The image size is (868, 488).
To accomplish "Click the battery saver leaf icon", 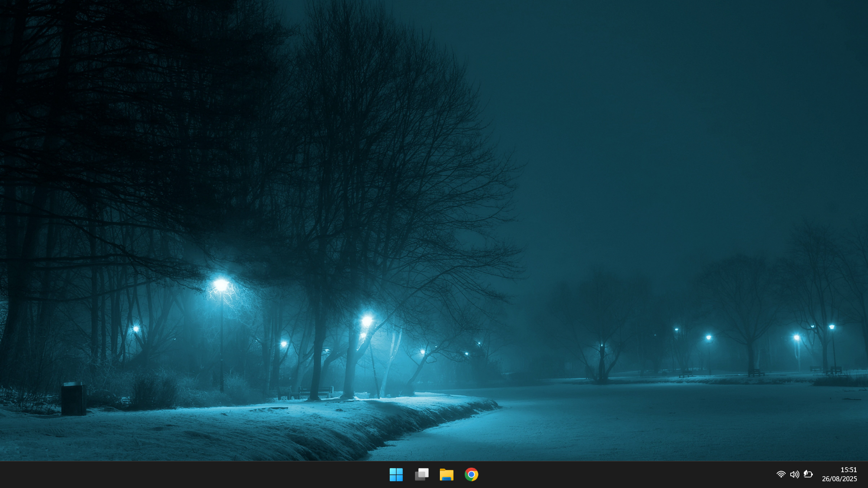I will (x=808, y=474).
